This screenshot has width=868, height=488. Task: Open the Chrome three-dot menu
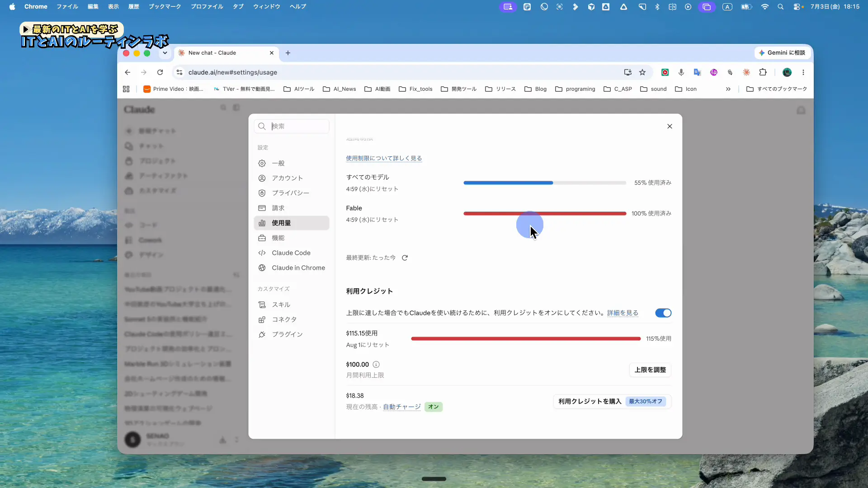tap(803, 72)
